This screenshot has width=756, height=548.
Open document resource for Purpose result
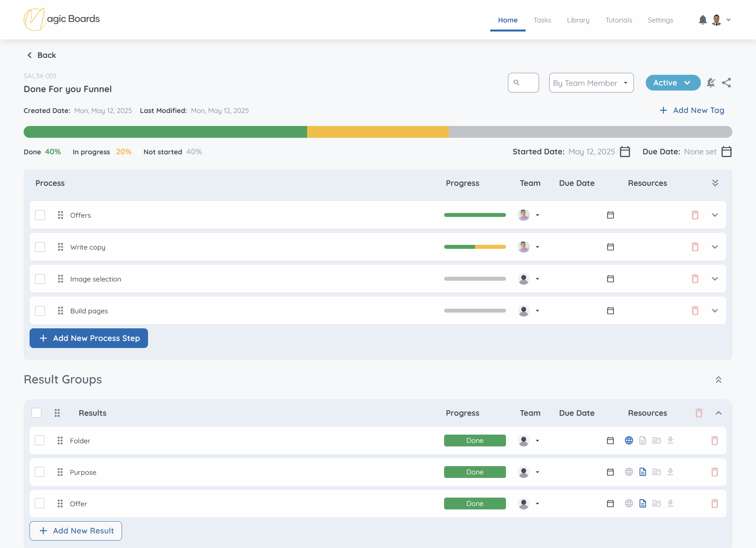(643, 472)
